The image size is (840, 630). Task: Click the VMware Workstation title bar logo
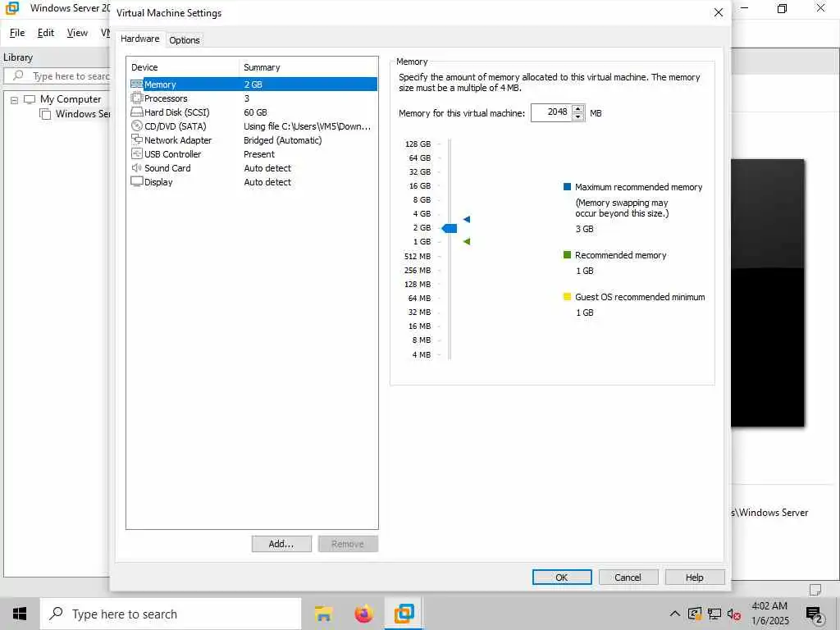point(11,8)
